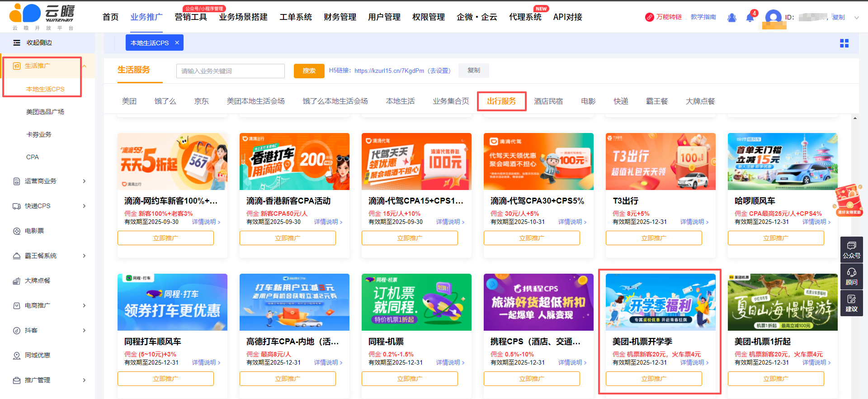Select the 出行服务 category tab
The height and width of the screenshot is (399, 868).
501,101
